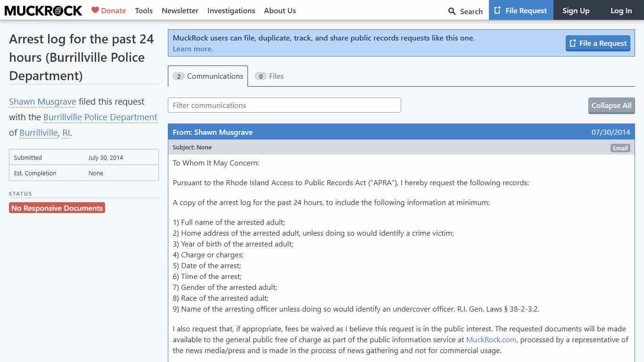Click the MuckRock logo
The image size is (644, 362).
point(43,10)
